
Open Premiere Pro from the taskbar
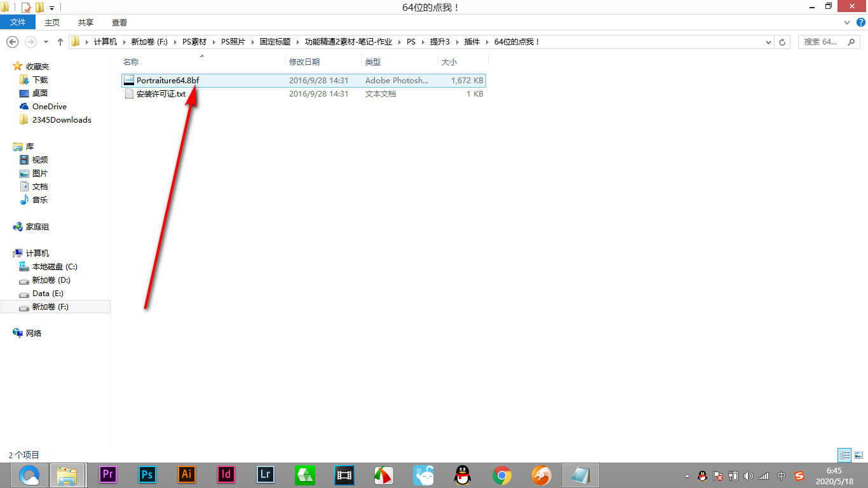pyautogui.click(x=108, y=475)
